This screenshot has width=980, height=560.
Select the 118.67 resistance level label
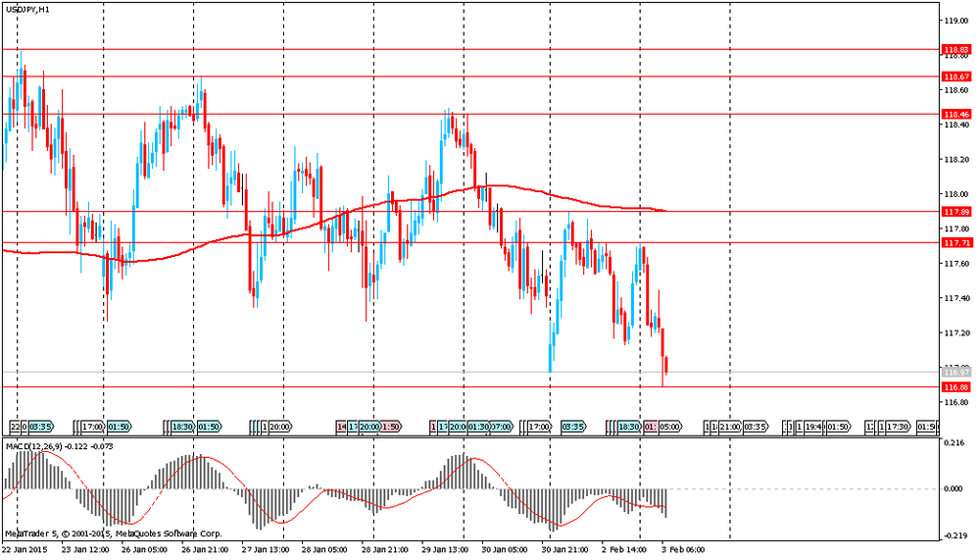pos(955,76)
